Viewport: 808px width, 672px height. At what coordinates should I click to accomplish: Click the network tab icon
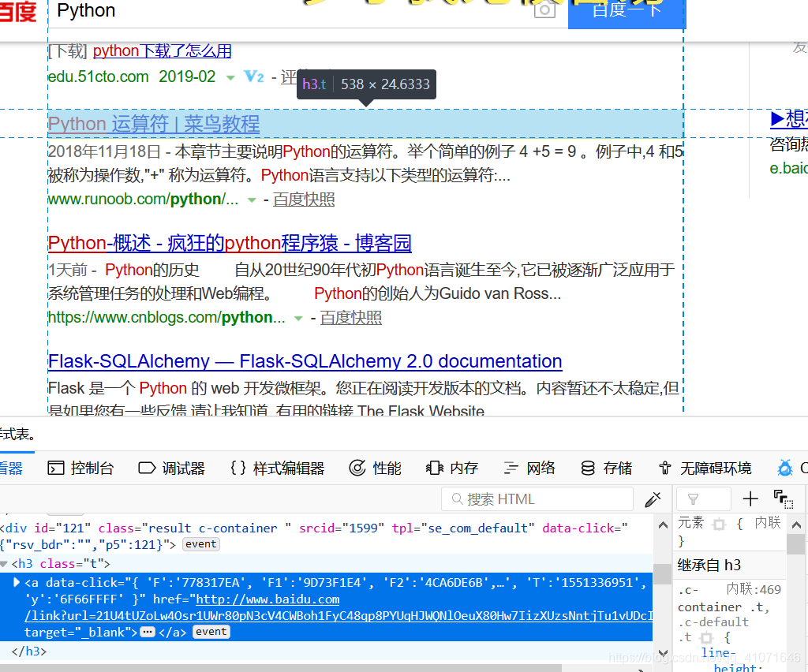click(x=511, y=468)
